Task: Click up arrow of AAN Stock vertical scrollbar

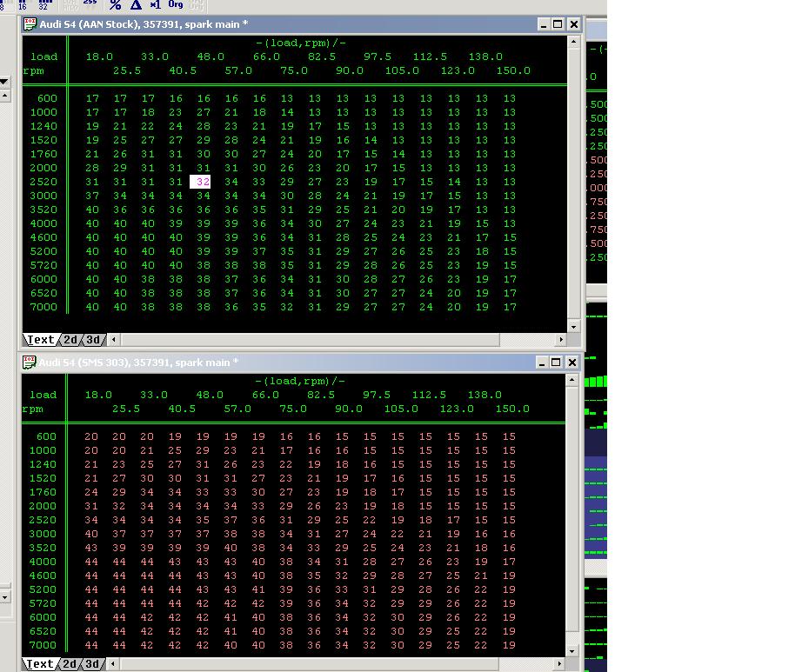Action: pos(574,42)
